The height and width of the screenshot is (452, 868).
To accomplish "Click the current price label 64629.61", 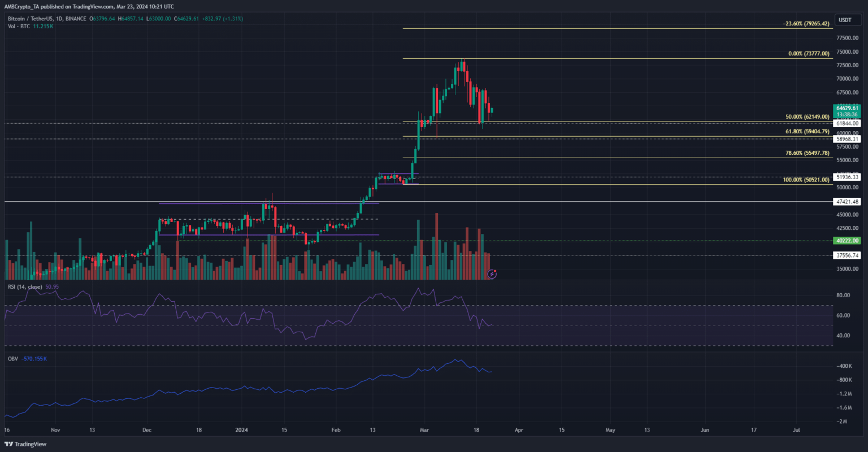I will (x=847, y=107).
